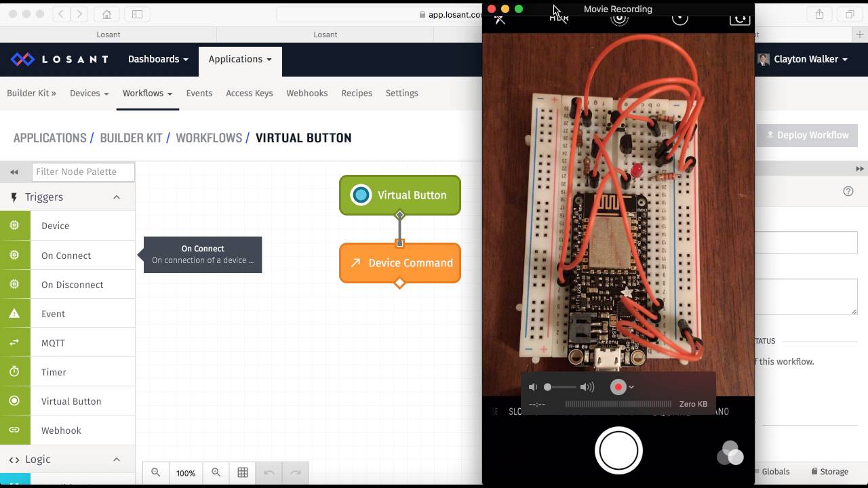The image size is (868, 488).
Task: Go to Safari home button
Action: pyautogui.click(x=106, y=14)
